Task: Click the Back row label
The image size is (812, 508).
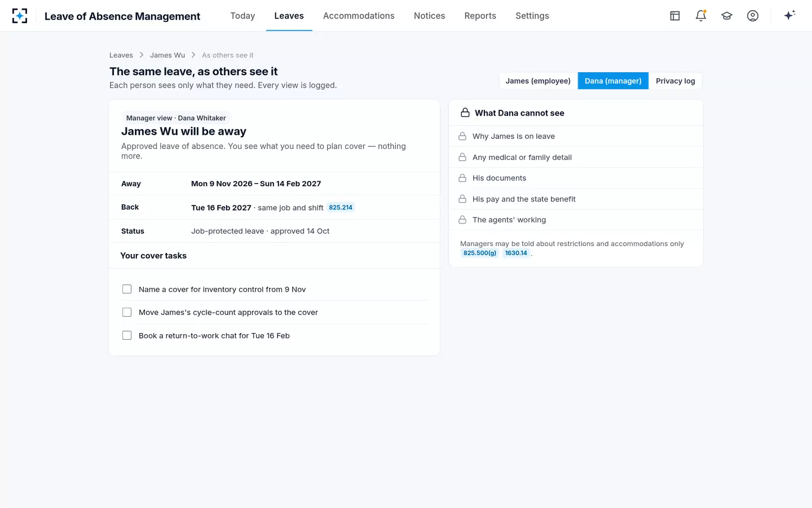Action: 130,207
